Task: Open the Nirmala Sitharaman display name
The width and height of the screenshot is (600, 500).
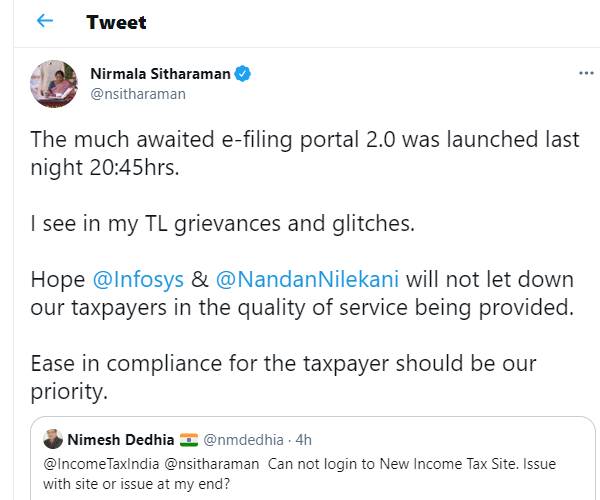Action: pos(160,74)
